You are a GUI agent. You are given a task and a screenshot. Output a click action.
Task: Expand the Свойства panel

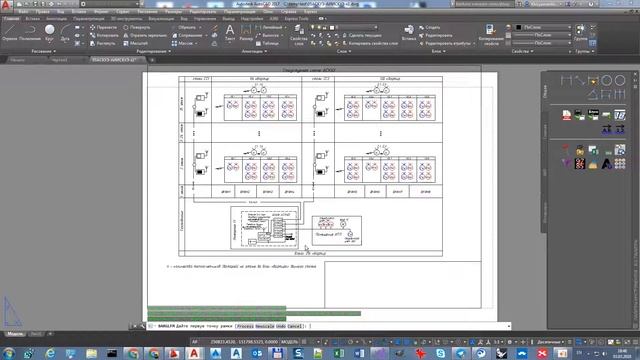(x=522, y=51)
